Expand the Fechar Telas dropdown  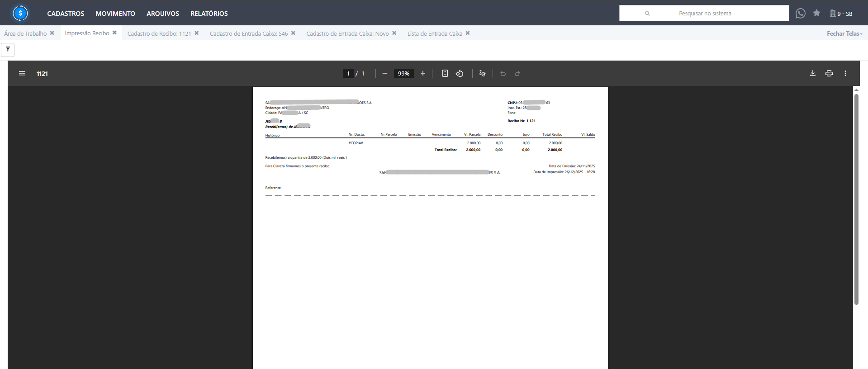844,33
